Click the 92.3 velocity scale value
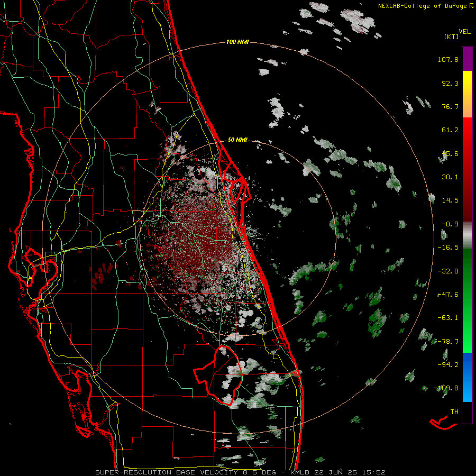The image size is (476, 476). pyautogui.click(x=450, y=83)
